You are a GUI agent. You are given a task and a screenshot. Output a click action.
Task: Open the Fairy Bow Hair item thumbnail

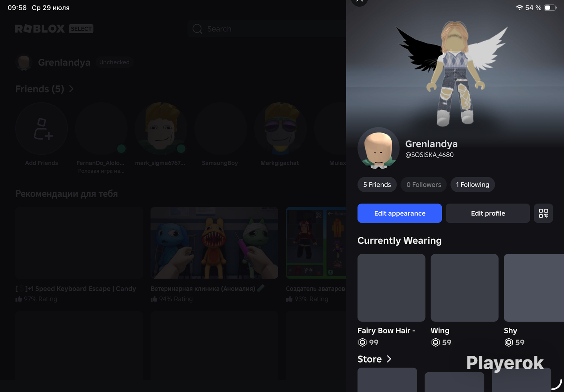[x=391, y=288]
